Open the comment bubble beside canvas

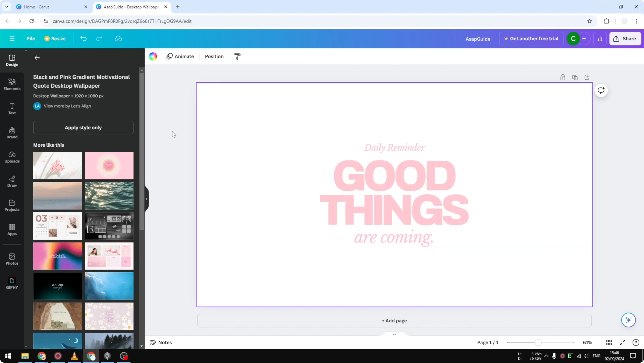(601, 90)
